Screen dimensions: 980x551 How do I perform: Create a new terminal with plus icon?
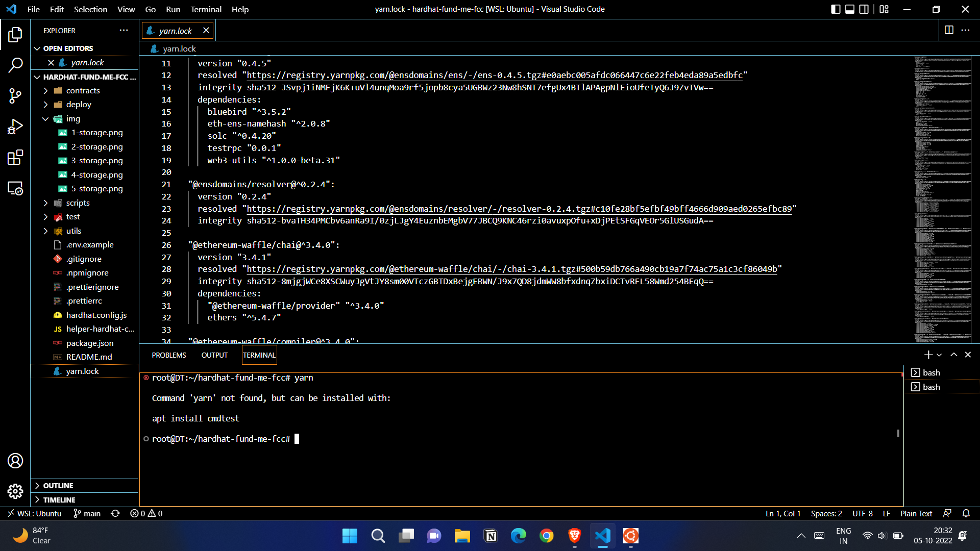928,355
